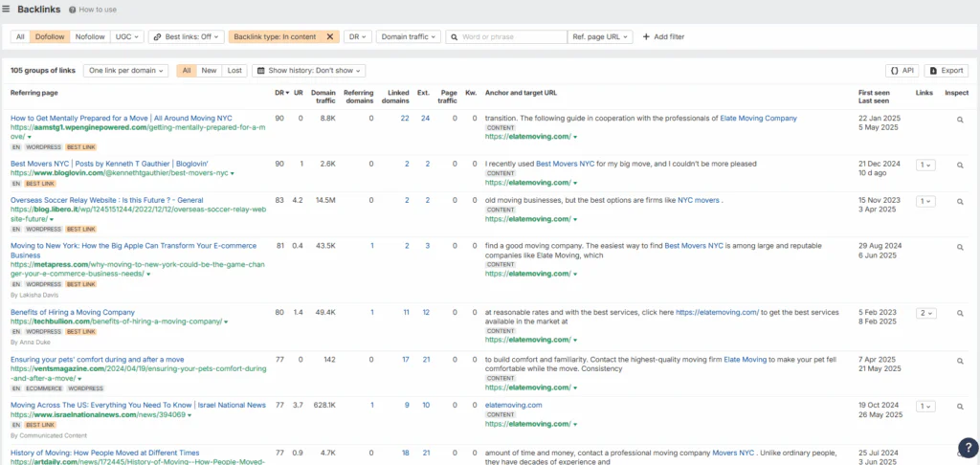Click the Elate Moving Company anchor link

click(758, 118)
